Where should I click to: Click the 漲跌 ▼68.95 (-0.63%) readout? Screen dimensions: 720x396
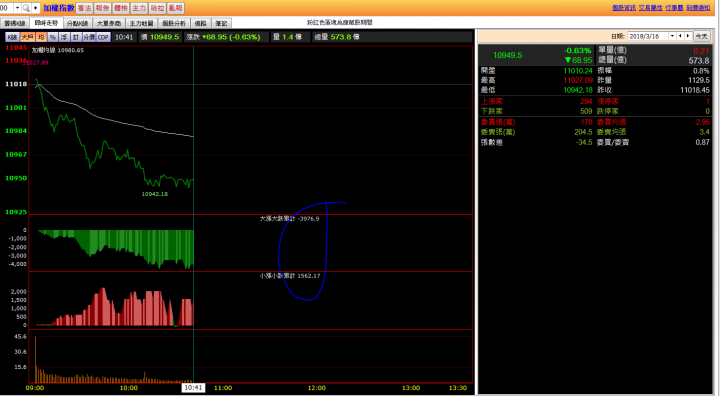pos(223,37)
